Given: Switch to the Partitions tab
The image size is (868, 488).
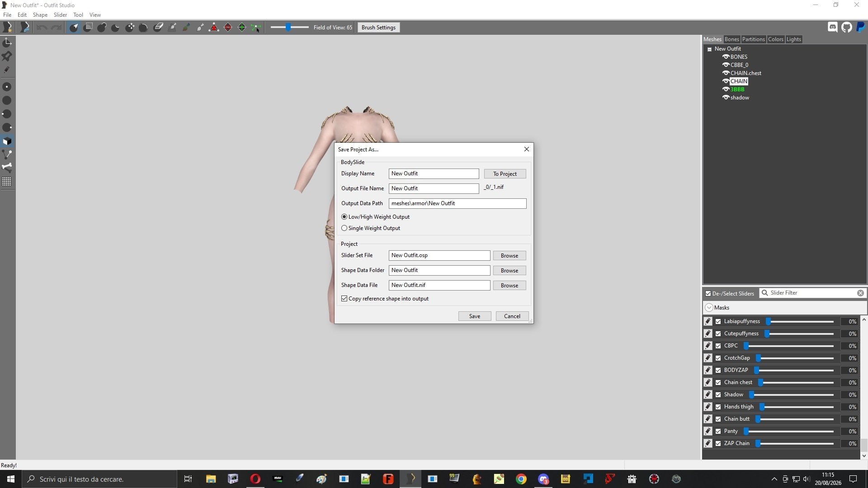Looking at the screenshot, I should pos(753,39).
